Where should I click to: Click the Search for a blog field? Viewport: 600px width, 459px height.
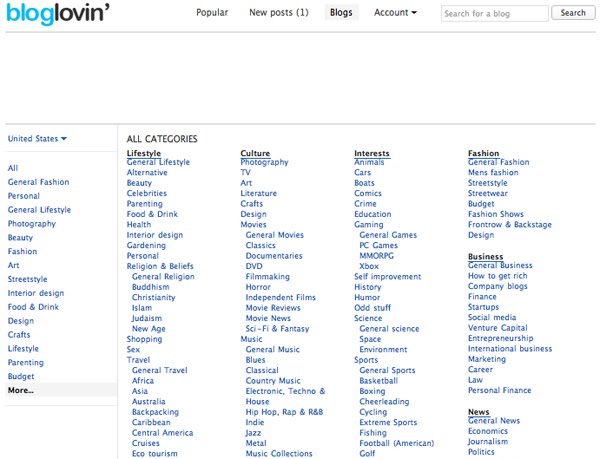[x=494, y=13]
